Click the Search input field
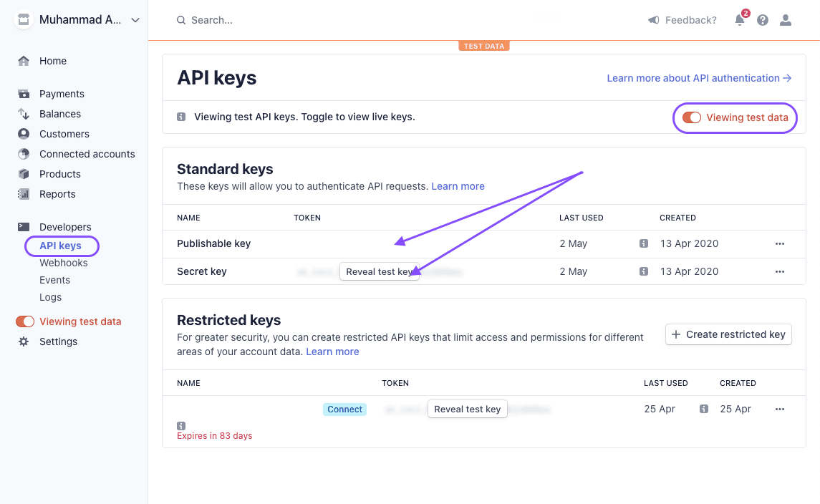Image resolution: width=820 pixels, height=504 pixels. point(286,20)
